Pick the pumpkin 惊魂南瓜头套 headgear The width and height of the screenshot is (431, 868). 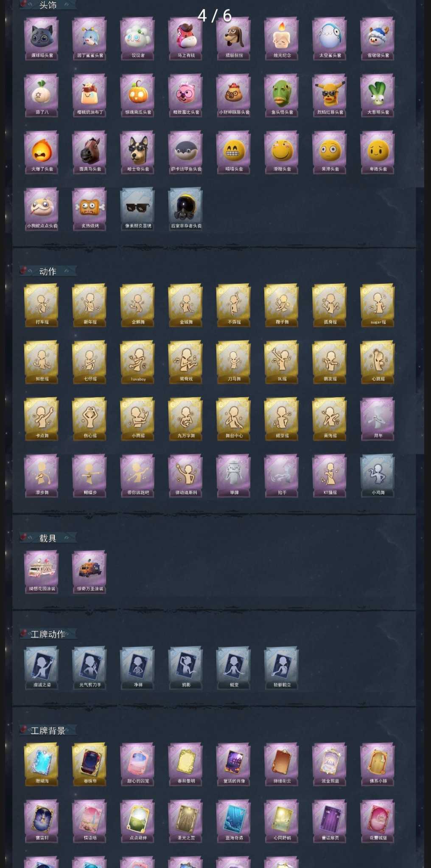[138, 95]
